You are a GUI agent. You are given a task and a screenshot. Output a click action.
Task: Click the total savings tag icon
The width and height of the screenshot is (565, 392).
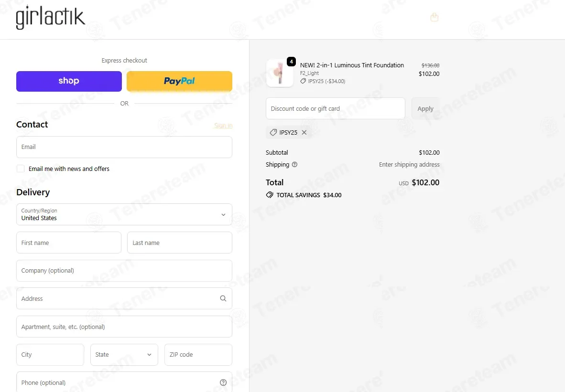[270, 195]
